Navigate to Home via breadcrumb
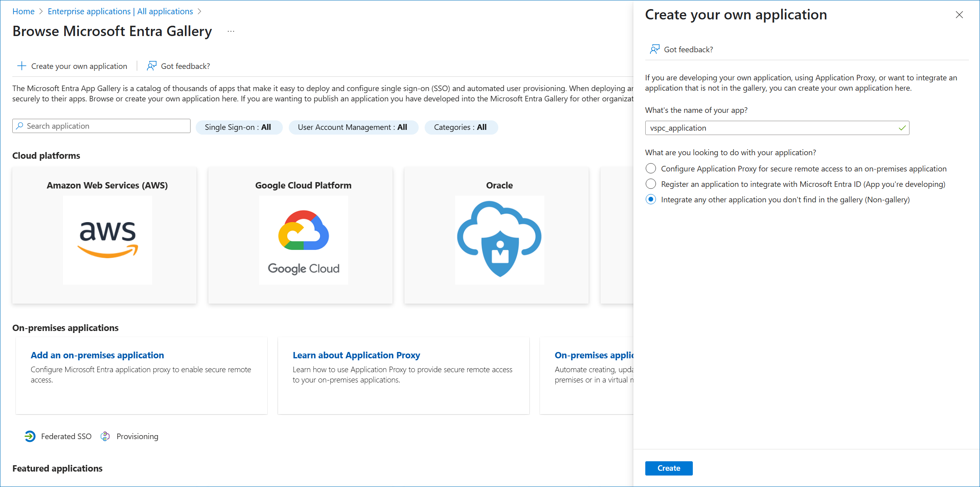This screenshot has width=980, height=487. [x=23, y=11]
